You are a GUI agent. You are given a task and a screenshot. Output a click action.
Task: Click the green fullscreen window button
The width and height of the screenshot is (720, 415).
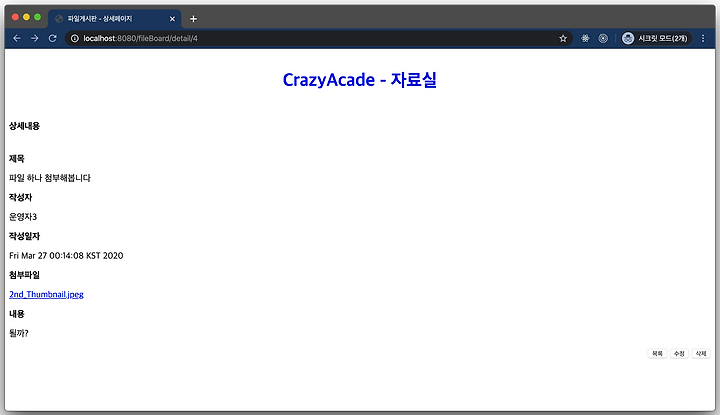click(38, 17)
